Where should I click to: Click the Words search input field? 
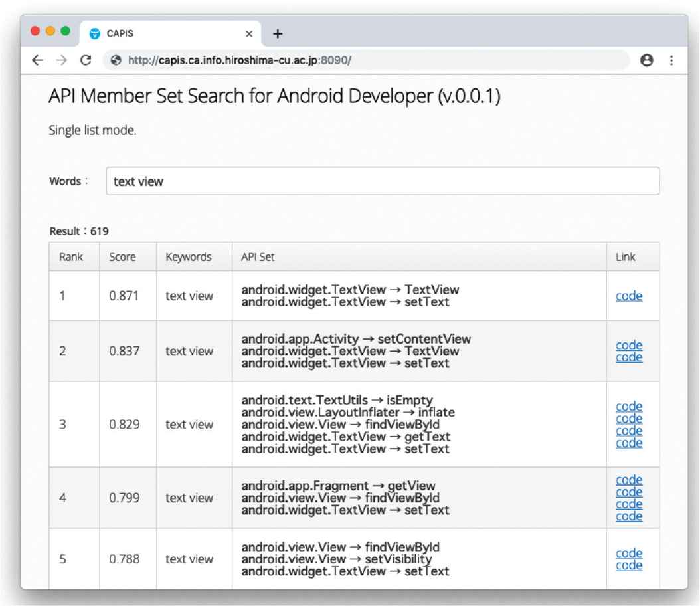[x=383, y=181]
